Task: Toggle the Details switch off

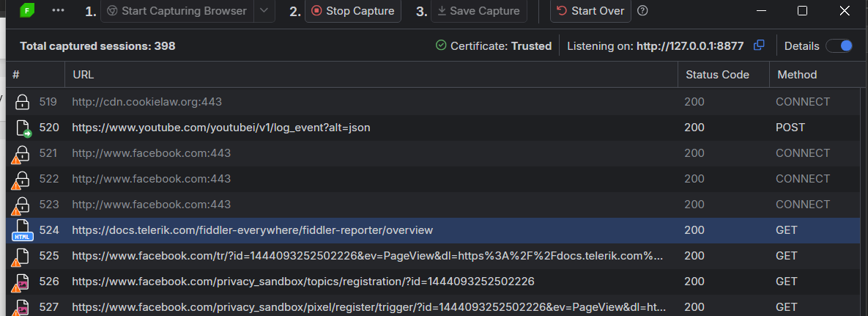Action: [839, 46]
